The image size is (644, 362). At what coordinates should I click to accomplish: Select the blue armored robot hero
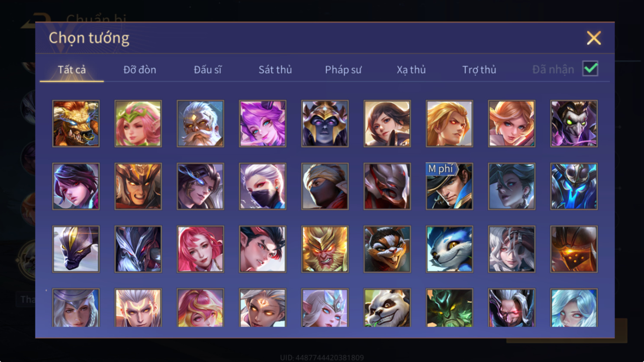(574, 186)
